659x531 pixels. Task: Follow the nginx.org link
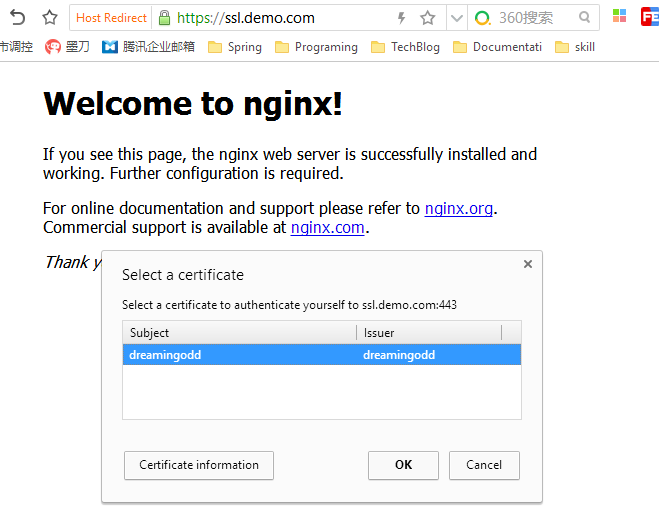tap(459, 209)
